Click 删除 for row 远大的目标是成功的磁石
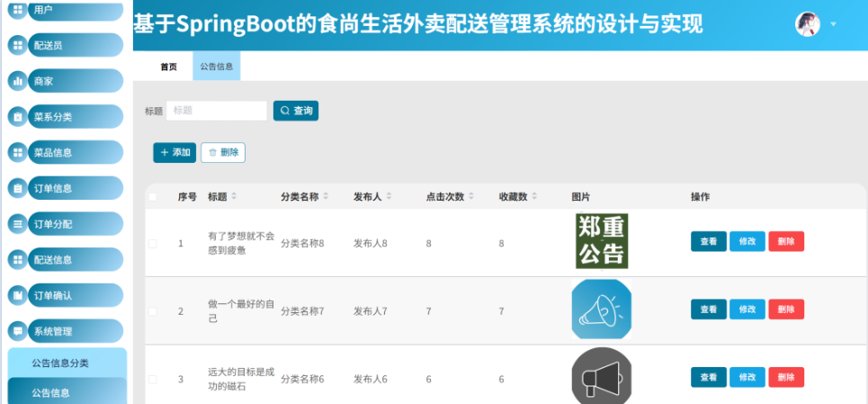 pyautogui.click(x=786, y=377)
